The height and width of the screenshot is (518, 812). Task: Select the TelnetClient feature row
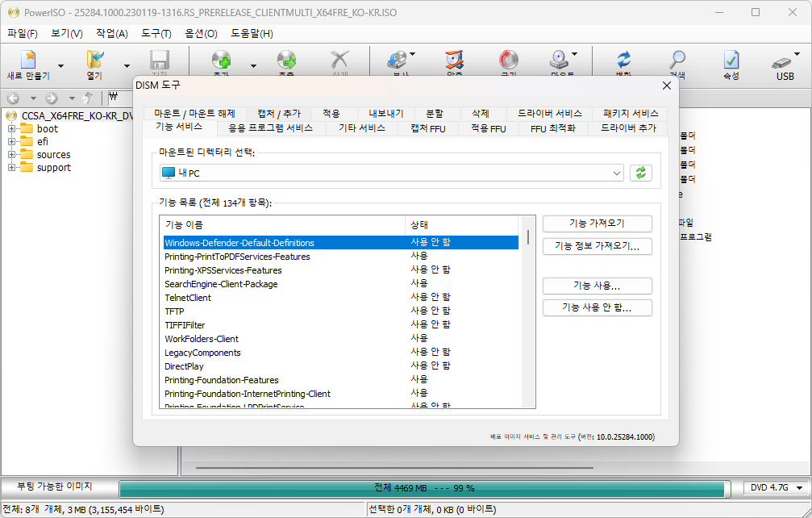pos(341,298)
